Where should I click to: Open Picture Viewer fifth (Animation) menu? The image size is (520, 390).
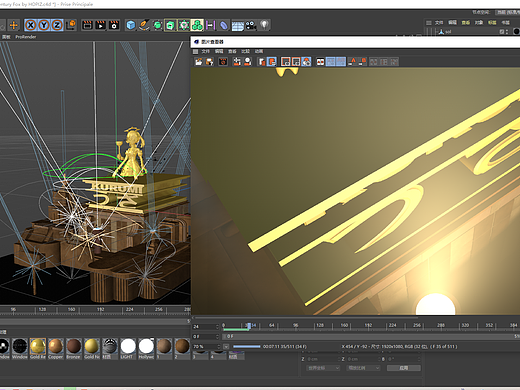[x=259, y=51]
